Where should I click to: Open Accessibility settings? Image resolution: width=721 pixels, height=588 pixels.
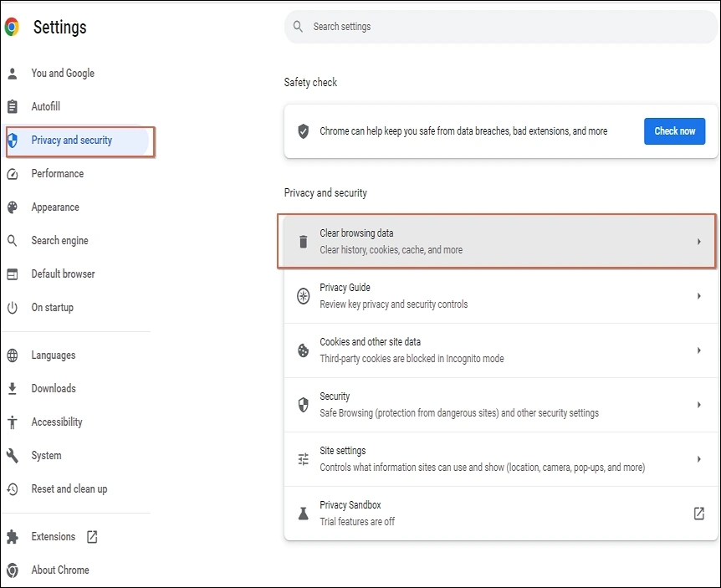[57, 422]
